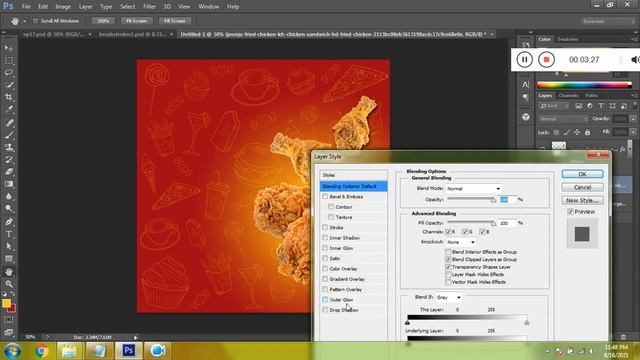Select the Rectangle shape tool
This screenshot has width=640, height=360.
(x=9, y=259)
